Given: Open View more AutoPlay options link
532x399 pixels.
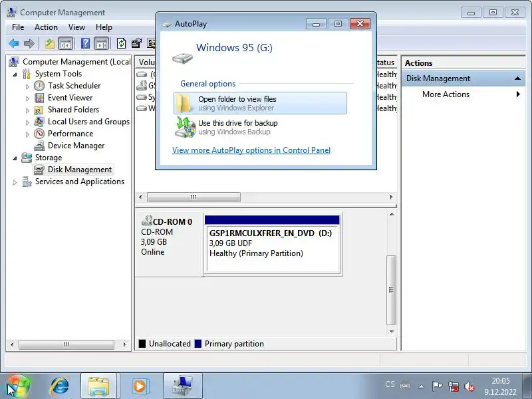Looking at the screenshot, I should 251,150.
